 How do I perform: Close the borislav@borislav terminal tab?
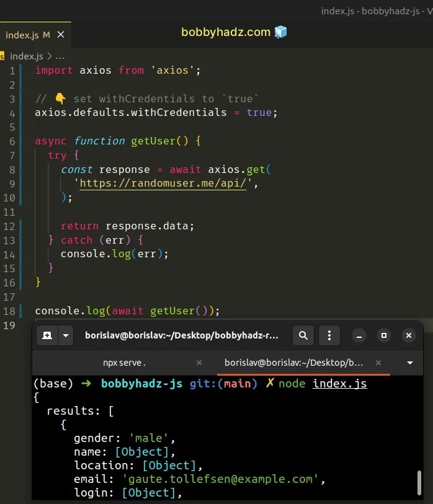pyautogui.click(x=378, y=363)
